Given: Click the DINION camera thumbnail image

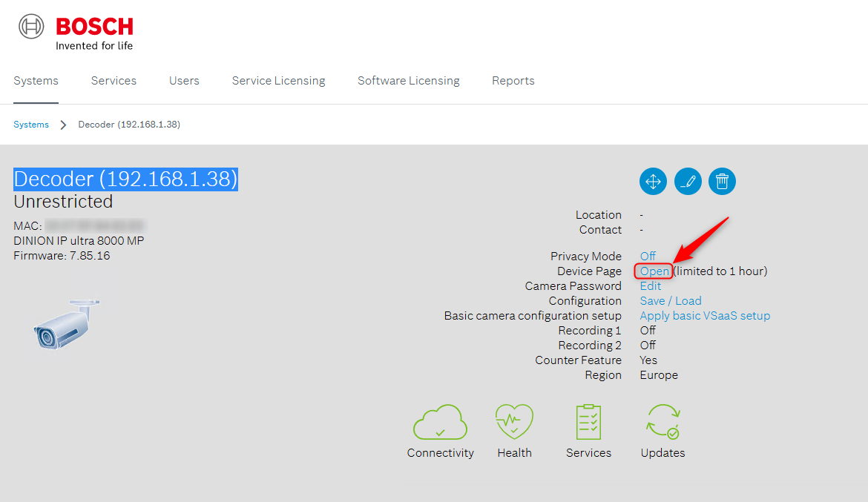Looking at the screenshot, I should [67, 324].
